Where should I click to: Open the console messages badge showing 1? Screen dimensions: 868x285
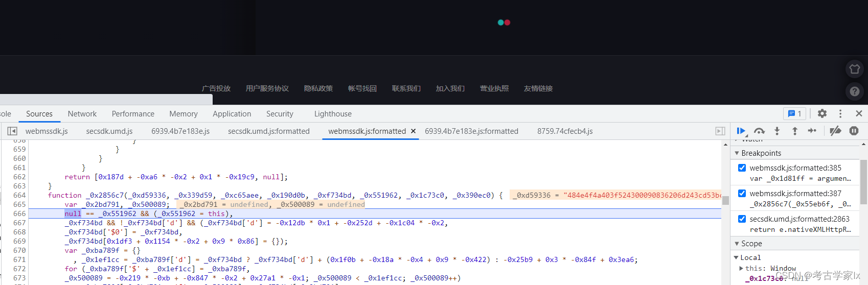794,113
